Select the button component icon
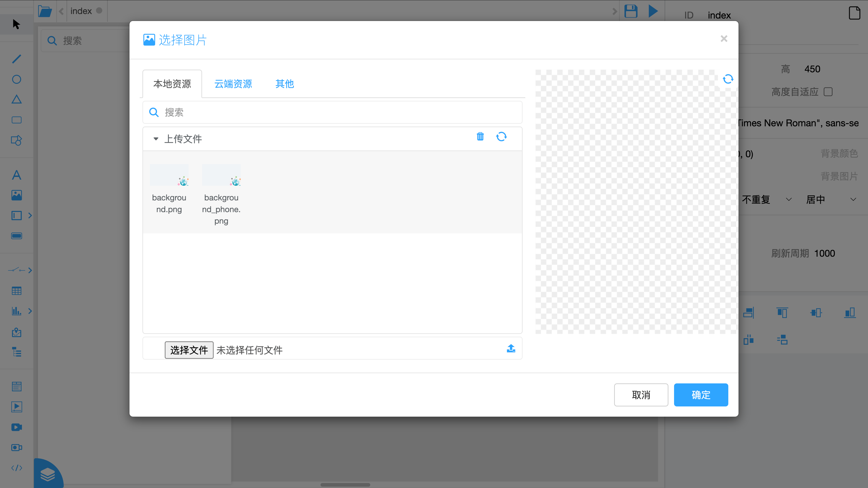Viewport: 868px width, 488px height. pyautogui.click(x=17, y=236)
